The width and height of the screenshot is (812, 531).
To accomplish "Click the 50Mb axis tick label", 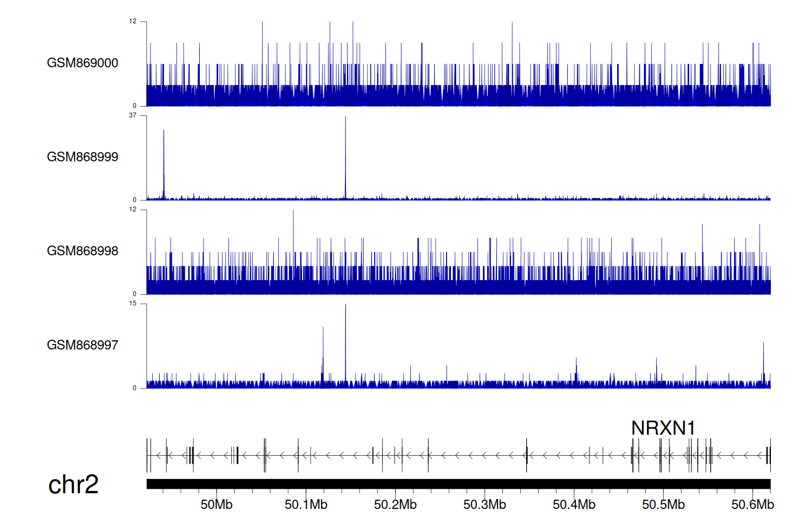I will pyautogui.click(x=216, y=504).
